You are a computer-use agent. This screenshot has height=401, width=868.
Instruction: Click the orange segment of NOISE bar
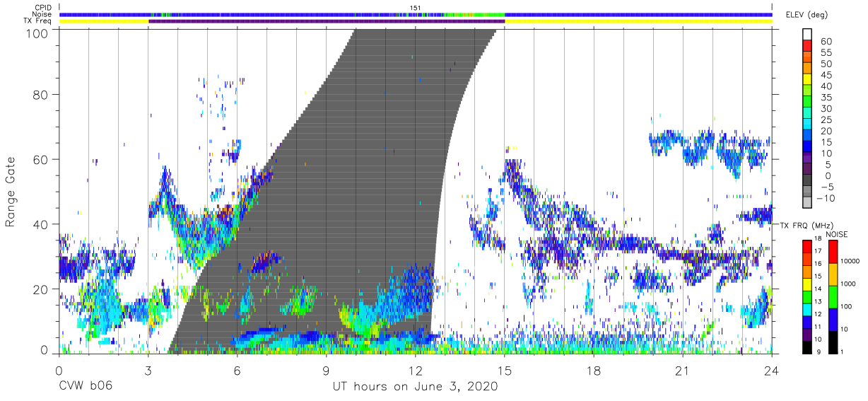pos(833,274)
